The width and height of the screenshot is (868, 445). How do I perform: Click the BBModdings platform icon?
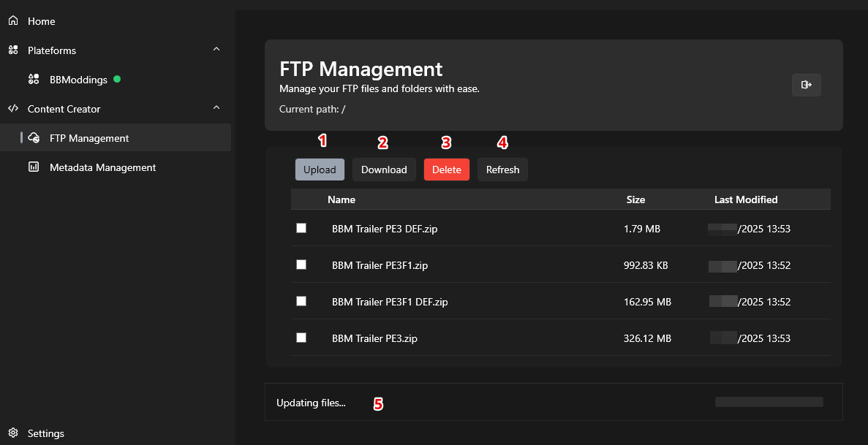[x=34, y=80]
